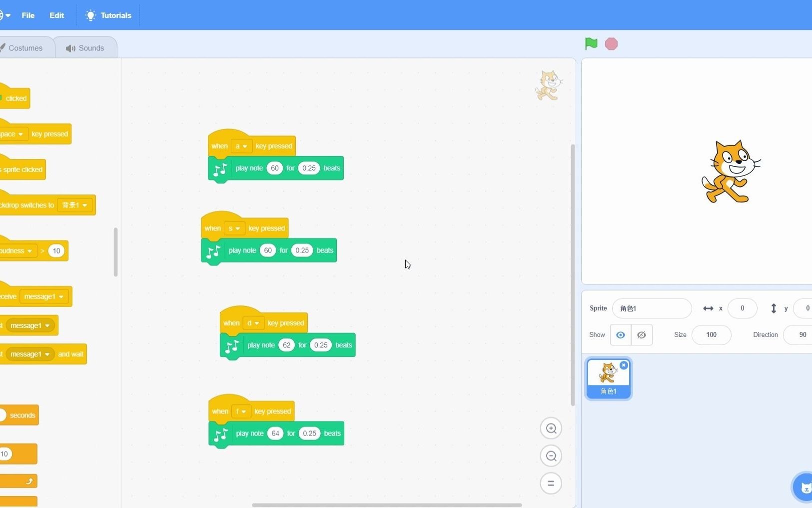Open the File menu
The width and height of the screenshot is (812, 508).
pyautogui.click(x=28, y=15)
